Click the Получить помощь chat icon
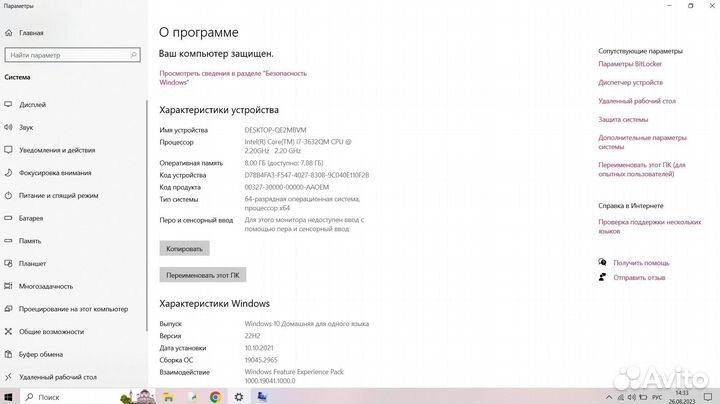Image resolution: width=720 pixels, height=404 pixels. pos(602,263)
